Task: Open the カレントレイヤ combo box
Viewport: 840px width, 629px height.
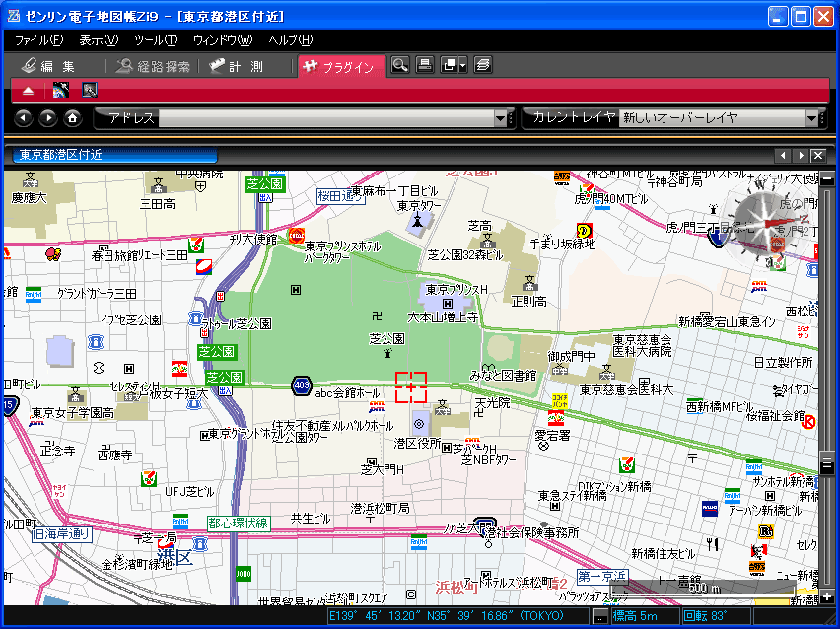Action: click(x=719, y=118)
